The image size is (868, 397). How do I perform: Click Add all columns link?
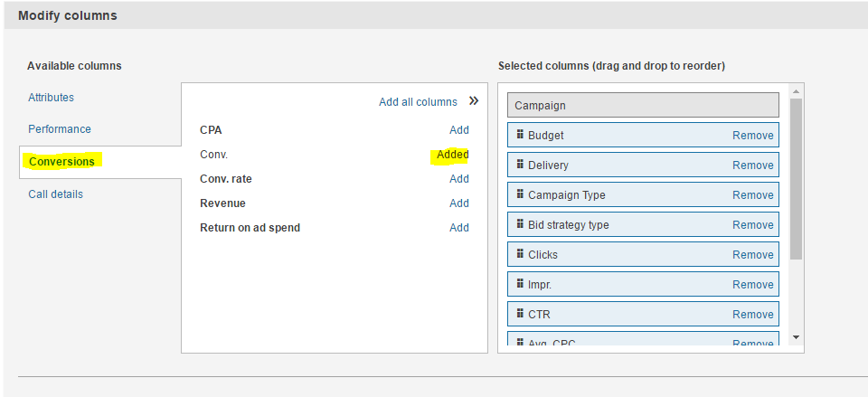click(418, 102)
